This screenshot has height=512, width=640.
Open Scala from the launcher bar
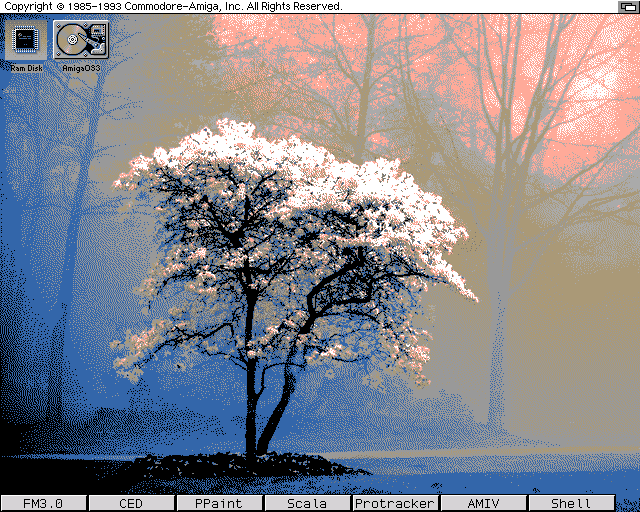coord(307,503)
